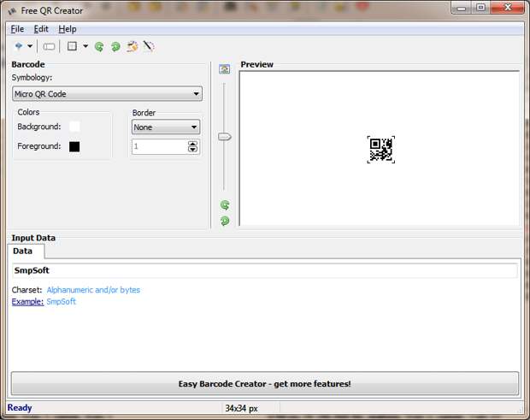Click the blue SmpSoft example text

click(x=62, y=302)
